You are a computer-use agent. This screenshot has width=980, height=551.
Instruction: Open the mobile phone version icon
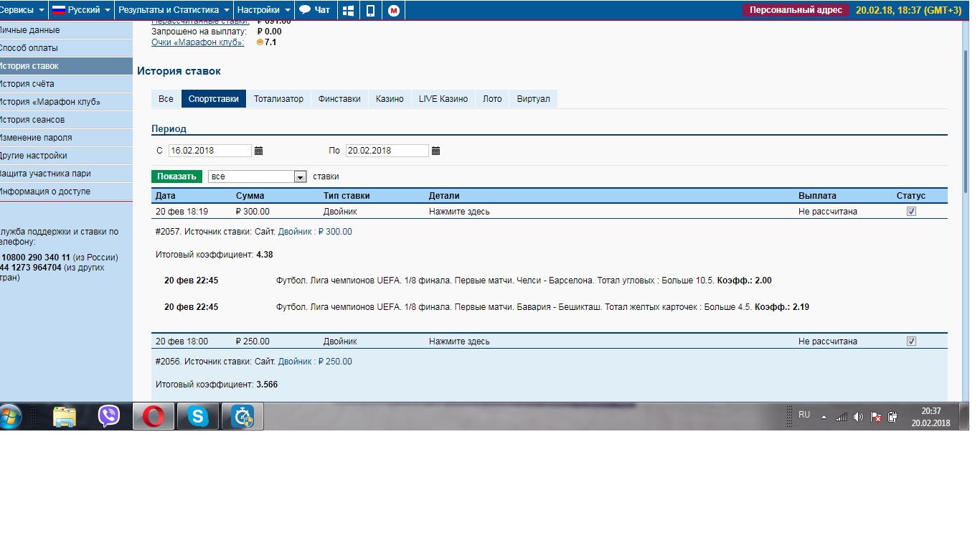point(370,11)
